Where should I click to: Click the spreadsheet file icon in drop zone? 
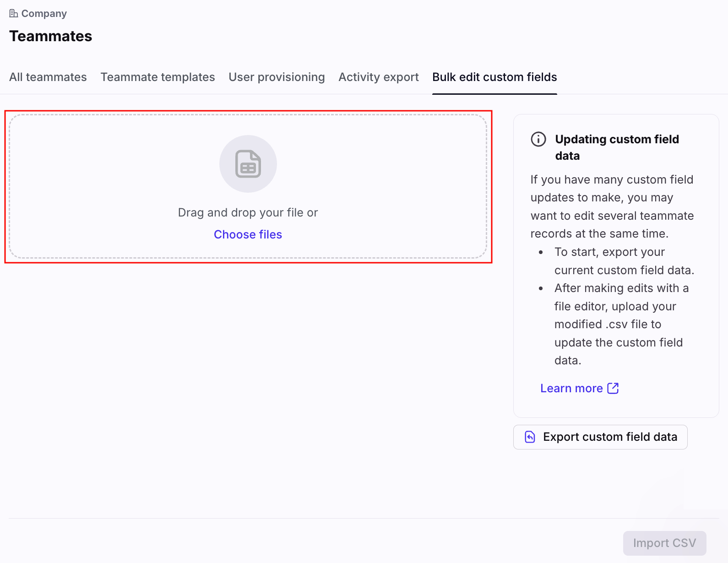click(248, 164)
